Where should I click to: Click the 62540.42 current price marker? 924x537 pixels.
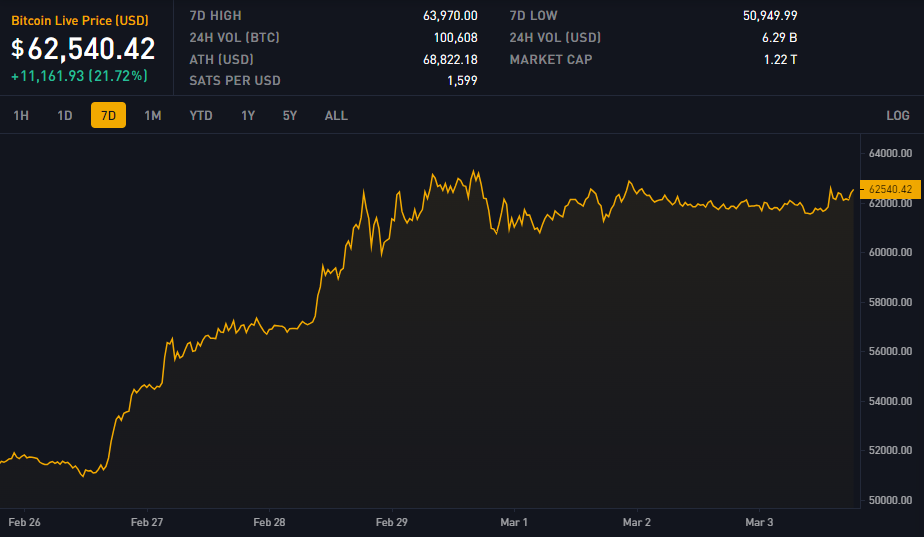(x=890, y=189)
